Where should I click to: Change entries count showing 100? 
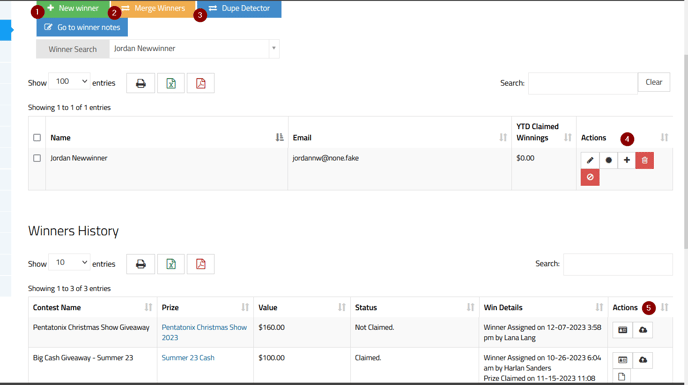tap(69, 81)
